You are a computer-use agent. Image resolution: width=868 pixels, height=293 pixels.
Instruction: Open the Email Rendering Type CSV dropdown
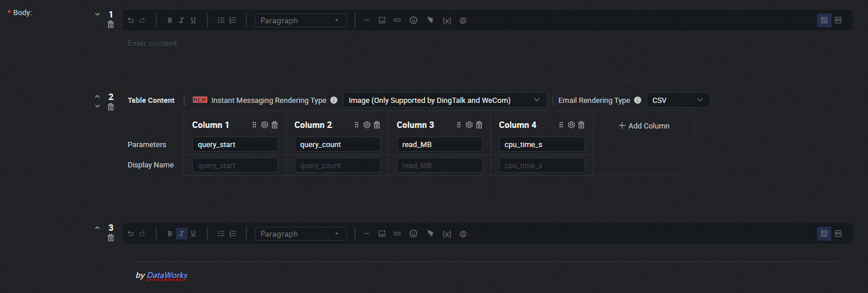click(x=678, y=101)
